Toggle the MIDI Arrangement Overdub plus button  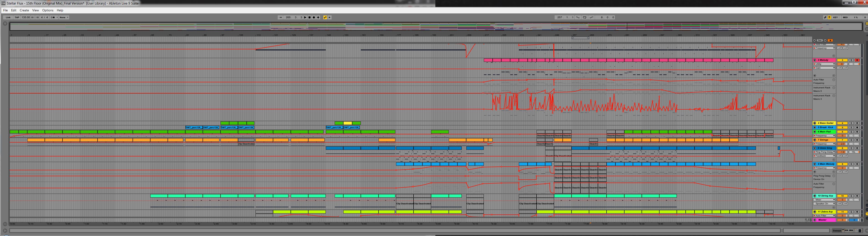point(319,18)
